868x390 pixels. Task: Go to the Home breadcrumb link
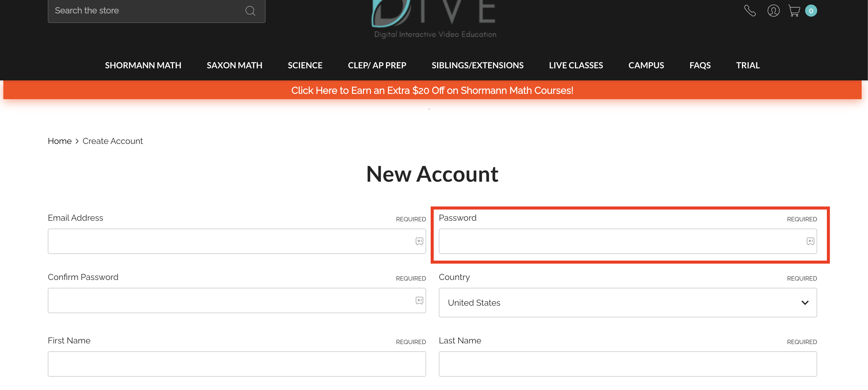(x=60, y=141)
